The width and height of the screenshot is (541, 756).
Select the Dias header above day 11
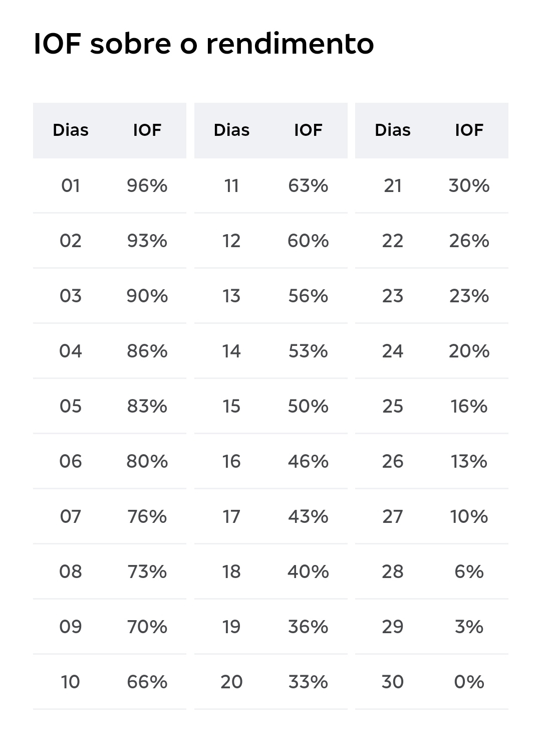tap(231, 130)
